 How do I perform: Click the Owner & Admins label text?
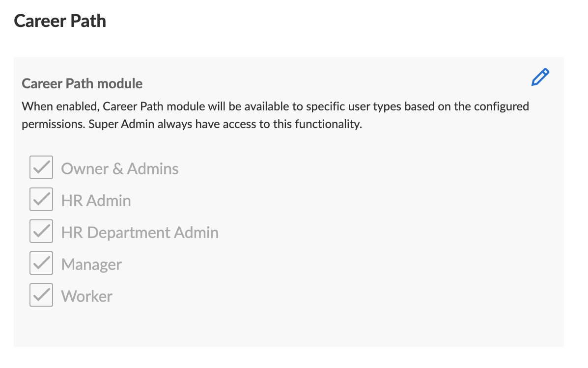tap(120, 169)
